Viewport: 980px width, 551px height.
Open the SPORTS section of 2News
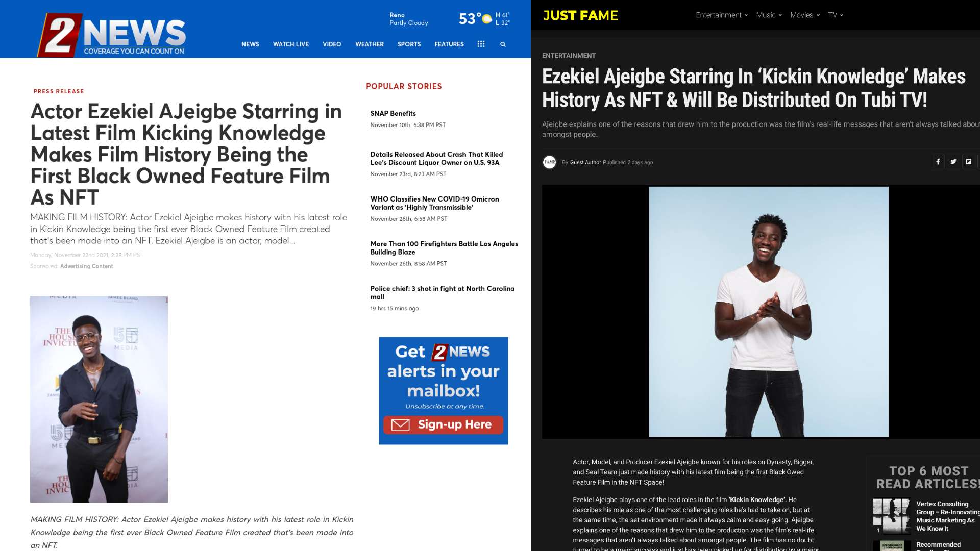click(x=409, y=44)
